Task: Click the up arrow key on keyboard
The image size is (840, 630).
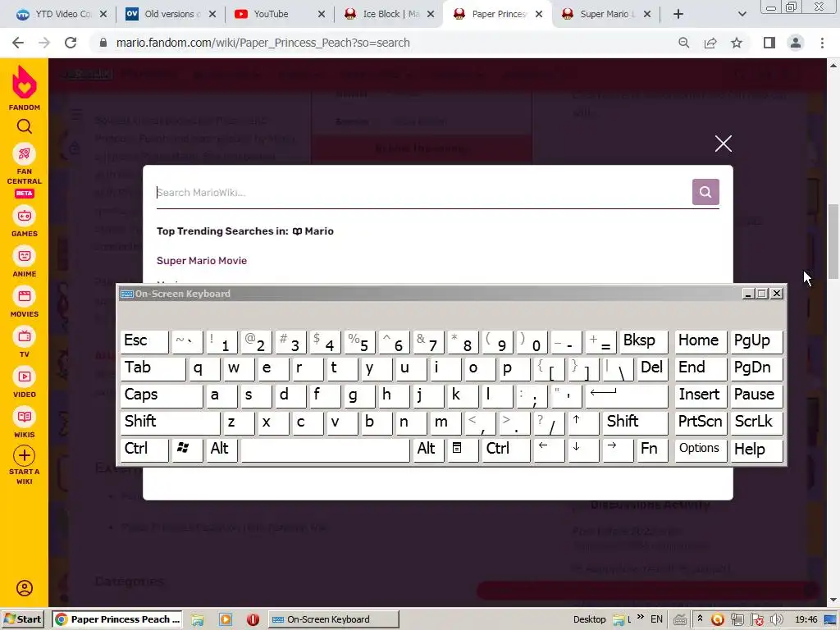Action: tap(583, 422)
